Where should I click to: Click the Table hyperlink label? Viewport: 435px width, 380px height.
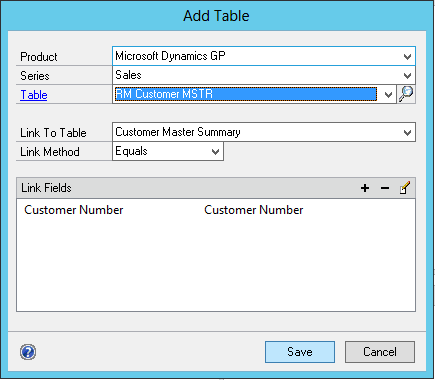34,95
